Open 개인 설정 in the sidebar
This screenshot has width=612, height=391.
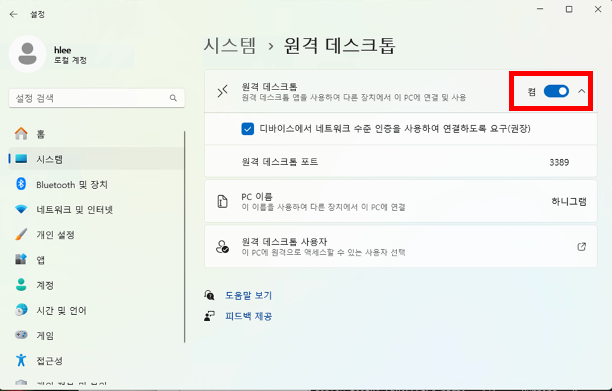(96, 235)
